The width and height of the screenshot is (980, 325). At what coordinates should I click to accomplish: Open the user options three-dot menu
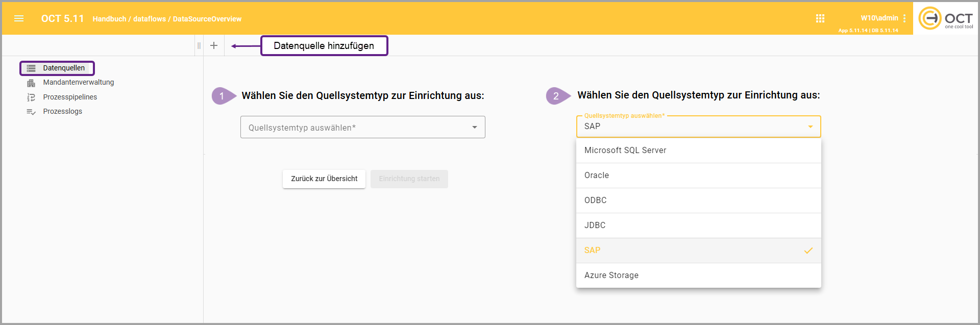(904, 18)
